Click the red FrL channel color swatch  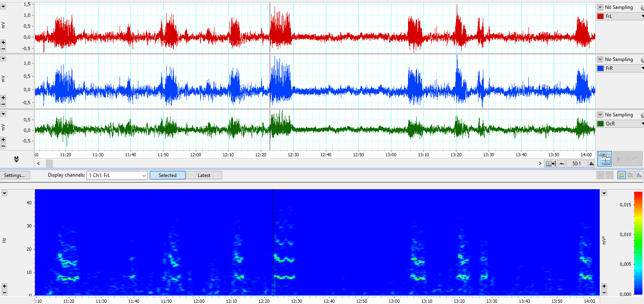600,16
